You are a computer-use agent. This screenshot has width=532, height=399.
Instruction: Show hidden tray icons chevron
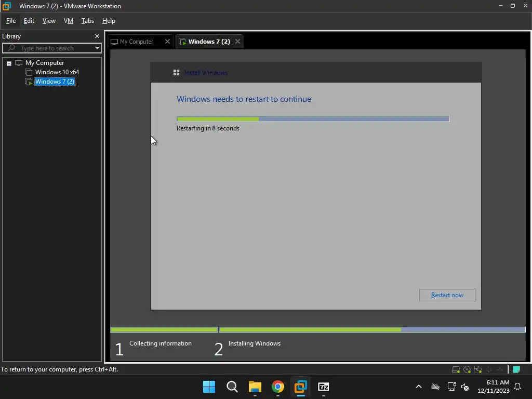(x=419, y=387)
